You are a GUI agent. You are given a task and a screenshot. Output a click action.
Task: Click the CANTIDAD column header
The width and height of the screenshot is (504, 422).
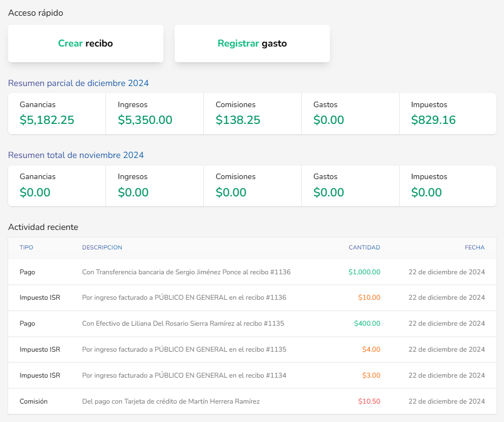coord(364,247)
